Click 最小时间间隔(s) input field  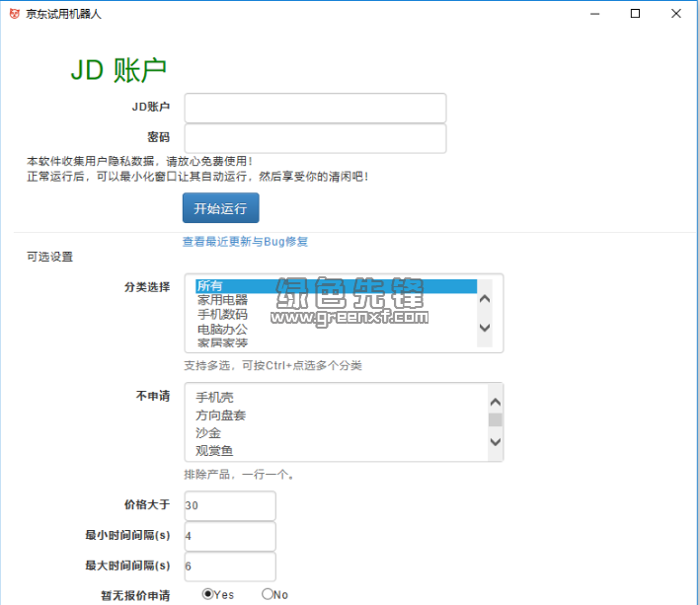point(230,536)
